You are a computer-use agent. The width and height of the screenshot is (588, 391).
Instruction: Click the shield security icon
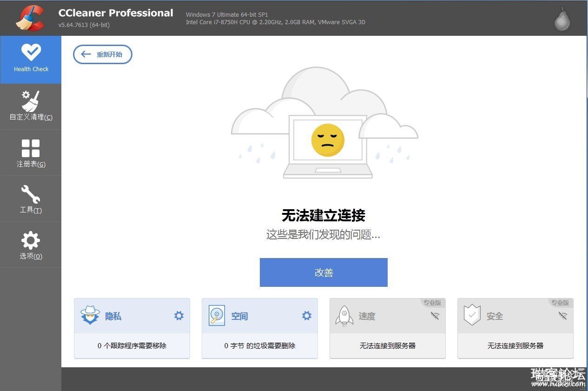(472, 316)
